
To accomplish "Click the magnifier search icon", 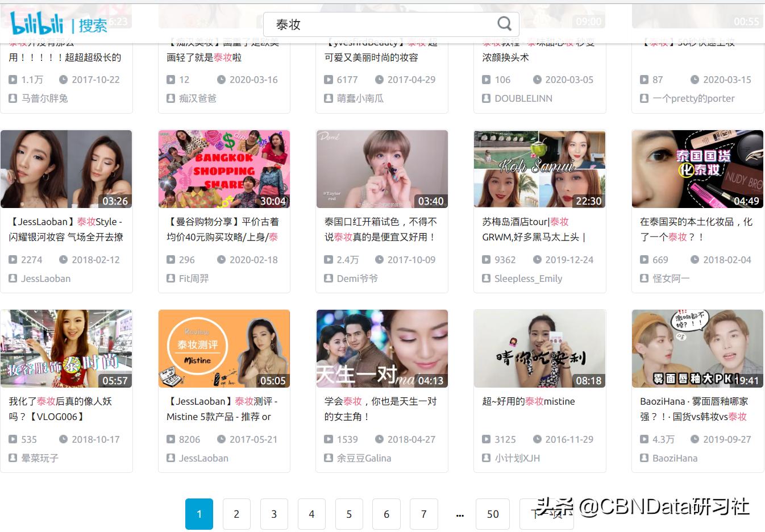I will click(504, 24).
